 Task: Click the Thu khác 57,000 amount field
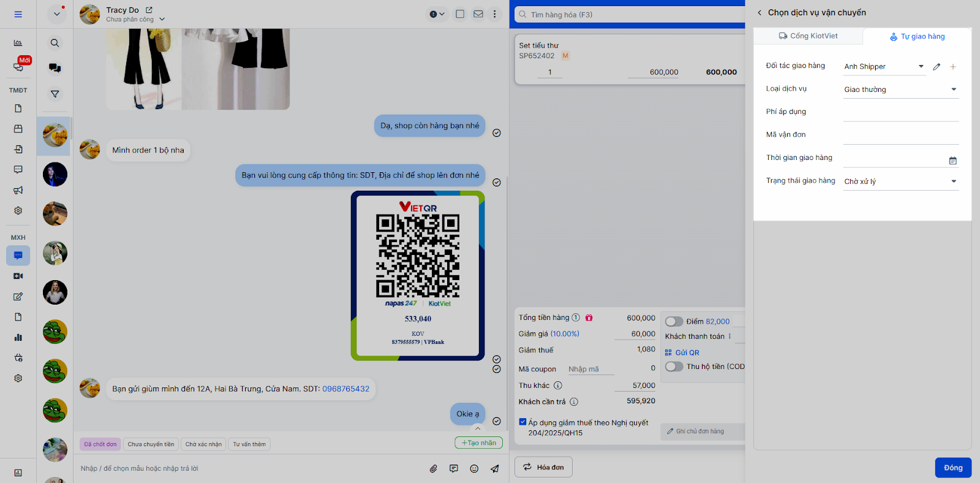(x=635, y=386)
